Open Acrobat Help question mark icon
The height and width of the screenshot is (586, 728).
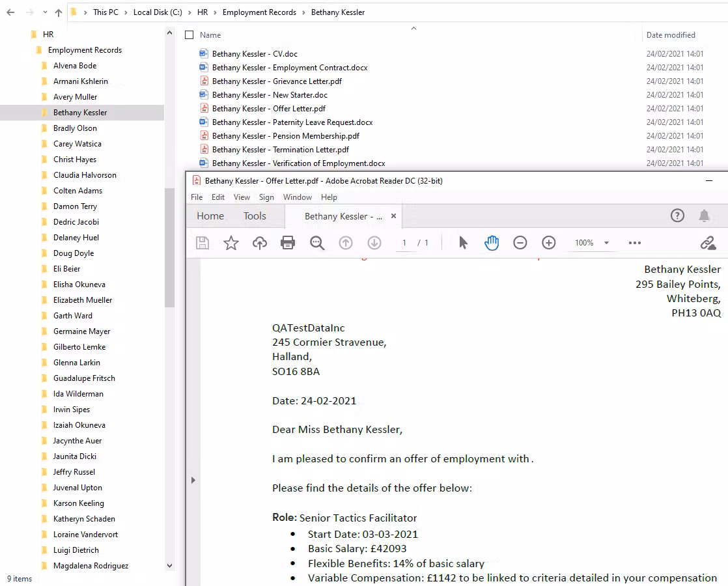[x=677, y=216]
